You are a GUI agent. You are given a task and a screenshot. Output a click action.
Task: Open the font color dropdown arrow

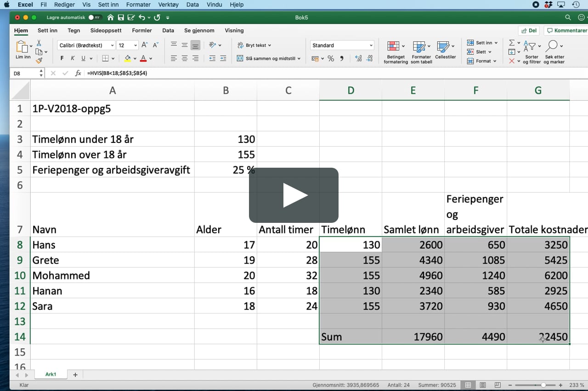(150, 59)
